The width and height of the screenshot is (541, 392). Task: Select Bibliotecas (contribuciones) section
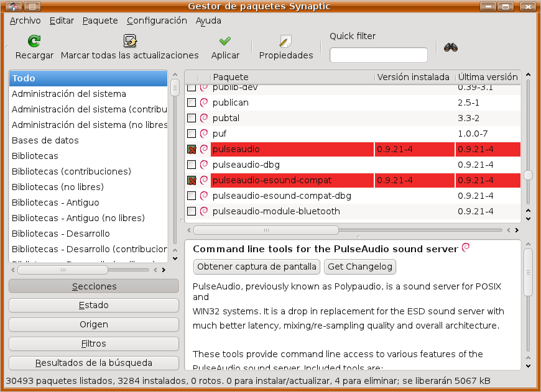[88, 171]
